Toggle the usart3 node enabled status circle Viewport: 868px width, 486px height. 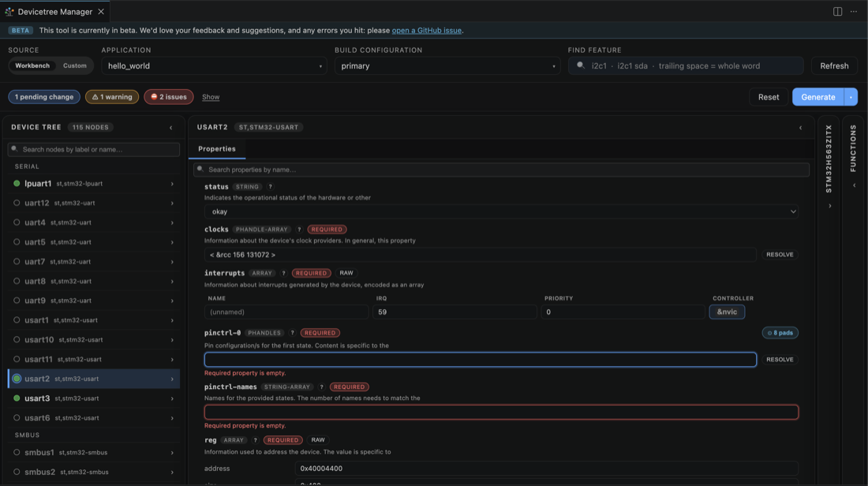[x=17, y=398]
